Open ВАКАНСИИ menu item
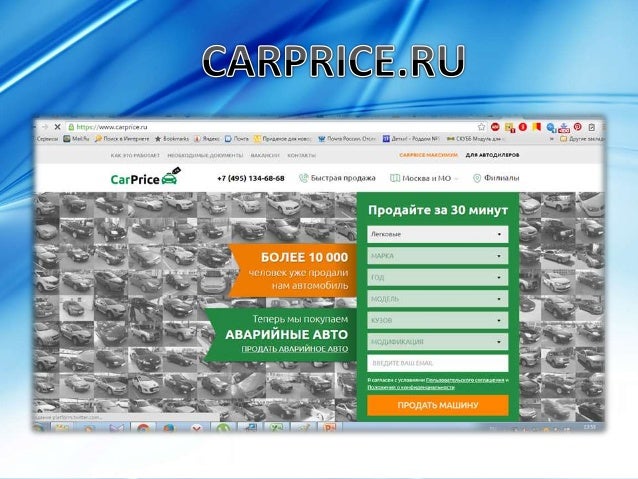This screenshot has width=638, height=479. tap(265, 155)
